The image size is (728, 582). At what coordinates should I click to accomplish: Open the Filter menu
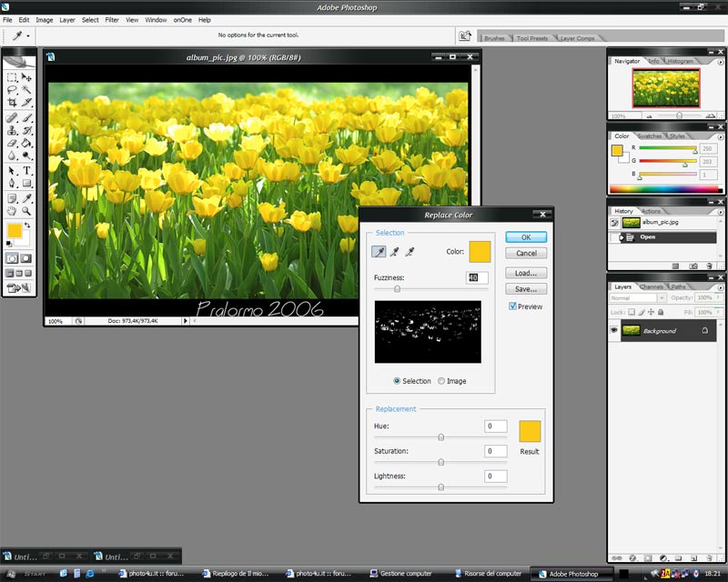point(112,19)
